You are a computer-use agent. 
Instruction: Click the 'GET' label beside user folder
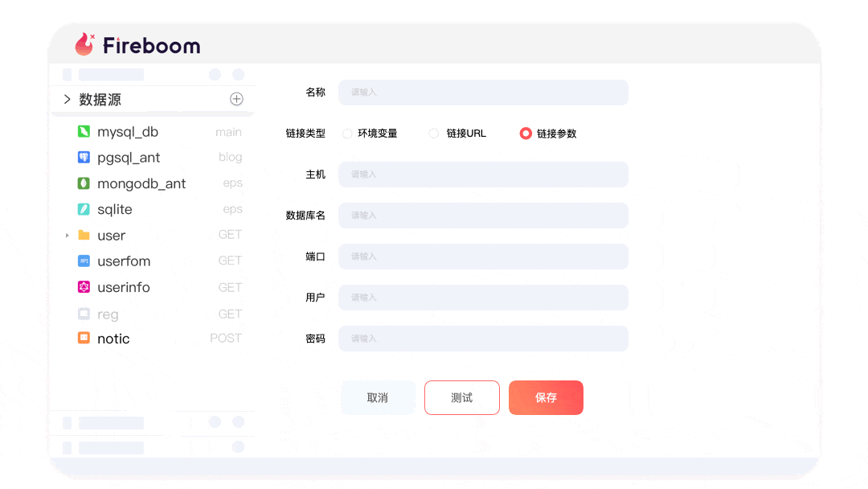pyautogui.click(x=230, y=234)
